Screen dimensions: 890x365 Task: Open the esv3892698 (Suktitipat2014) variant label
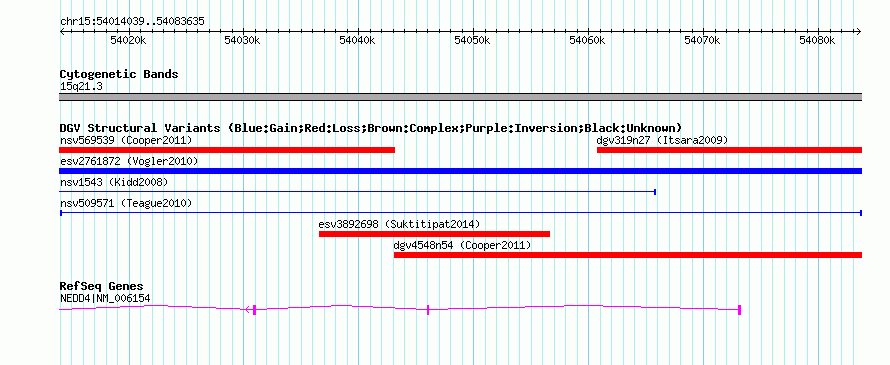click(399, 224)
